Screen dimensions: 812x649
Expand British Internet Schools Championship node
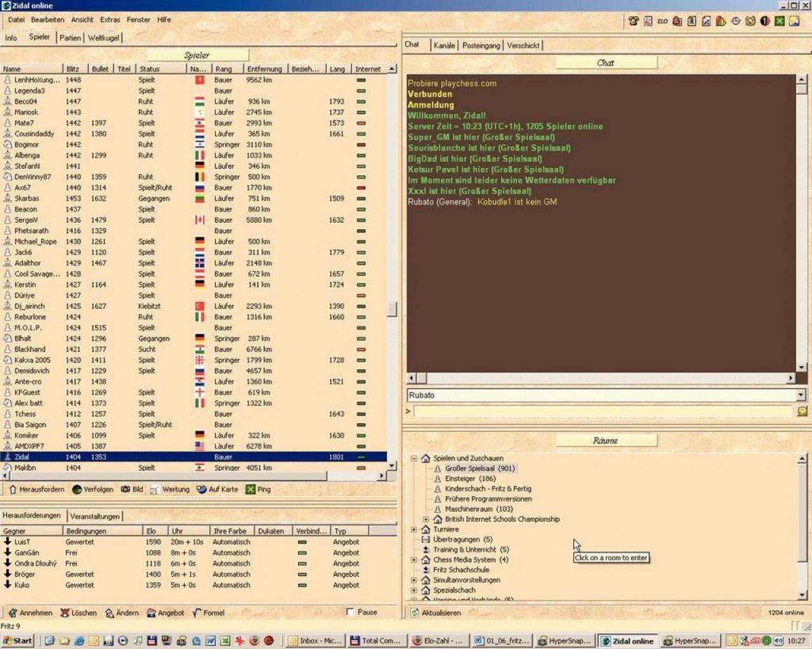[x=426, y=519]
